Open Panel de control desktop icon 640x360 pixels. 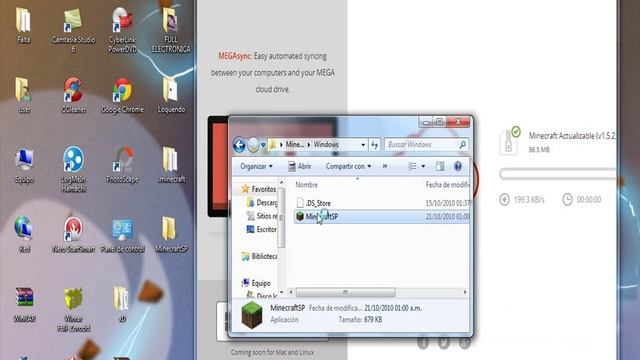(122, 236)
